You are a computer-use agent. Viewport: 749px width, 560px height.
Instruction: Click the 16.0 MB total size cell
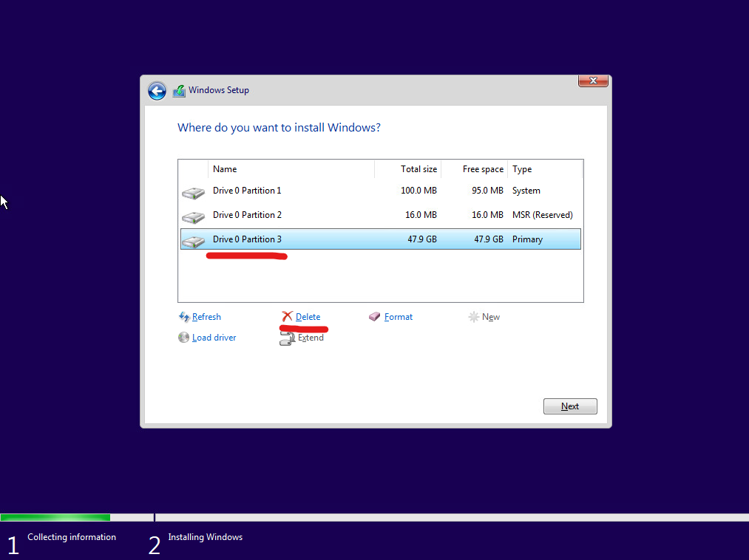coord(421,215)
